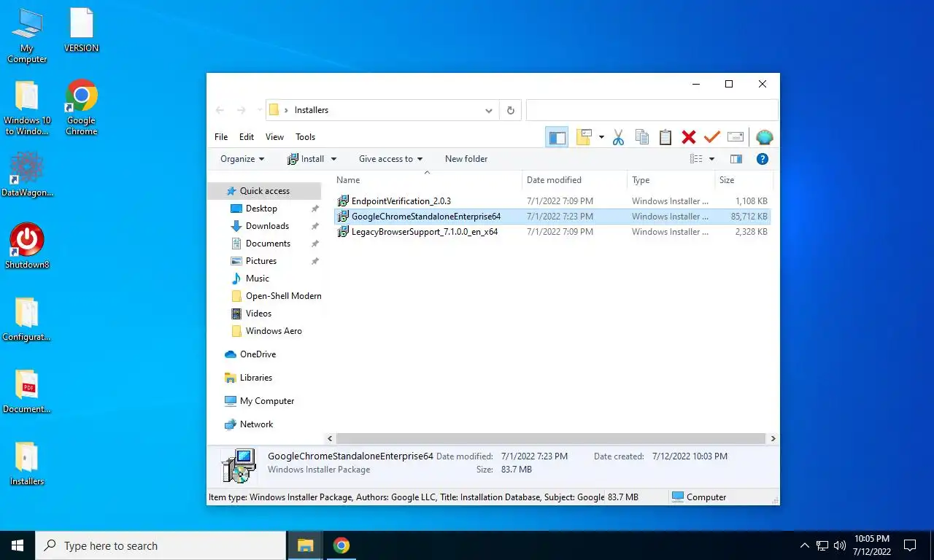This screenshot has width=934, height=560.
Task: Select Network in navigation pane
Action: pos(256,424)
